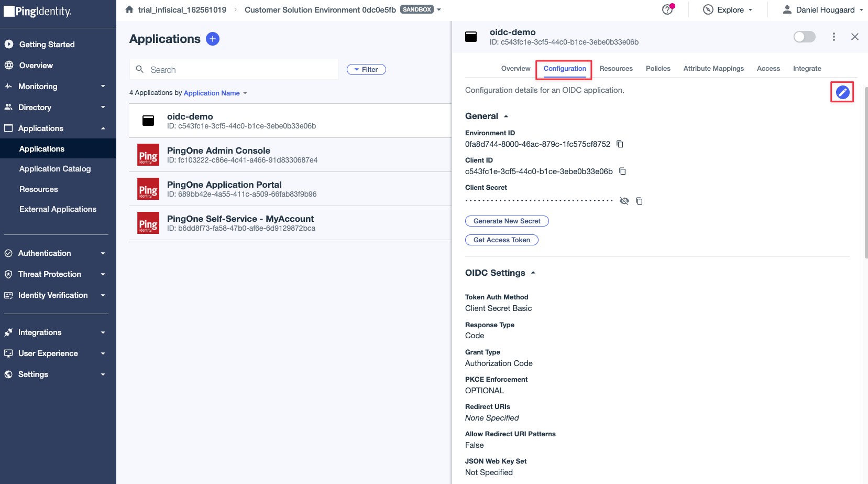868x484 pixels.
Task: Switch to the Overview tab
Action: click(515, 69)
